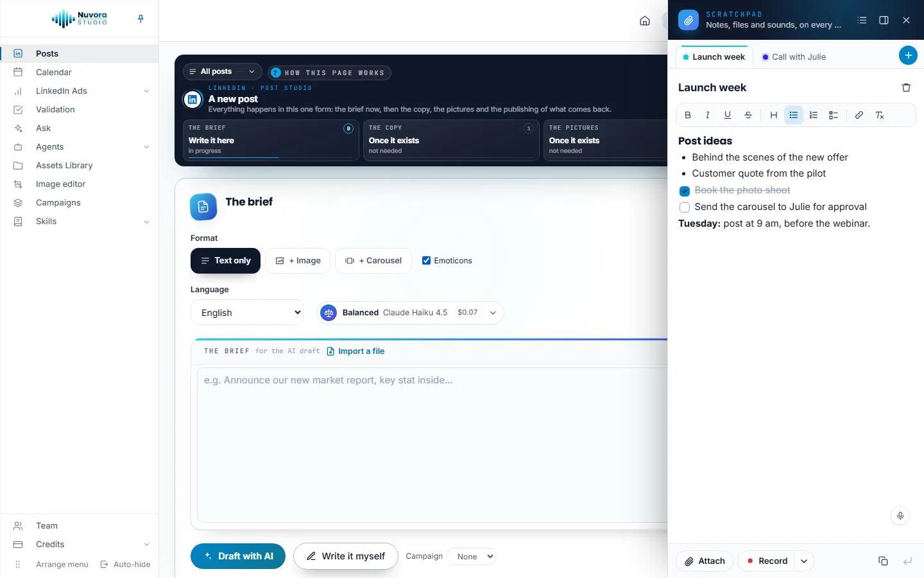The width and height of the screenshot is (924, 578).
Task: Underline text using the note toolbar
Action: (x=728, y=115)
